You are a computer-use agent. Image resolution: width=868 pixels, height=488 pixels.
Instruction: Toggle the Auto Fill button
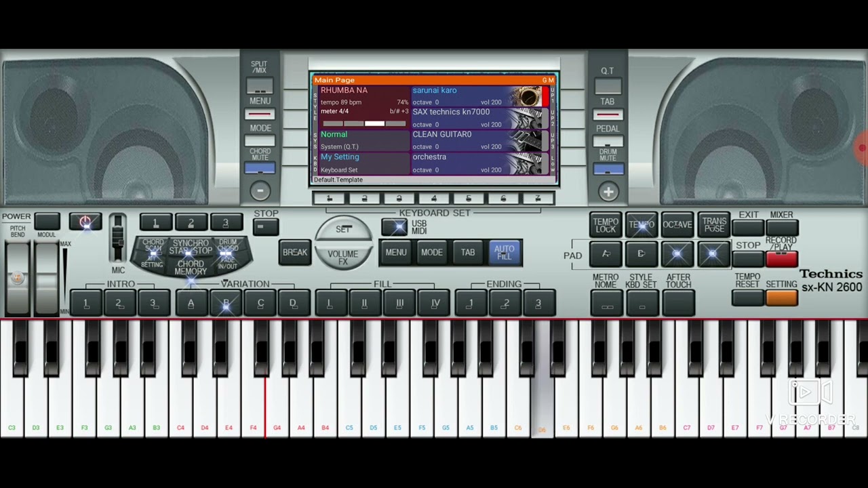(x=505, y=253)
